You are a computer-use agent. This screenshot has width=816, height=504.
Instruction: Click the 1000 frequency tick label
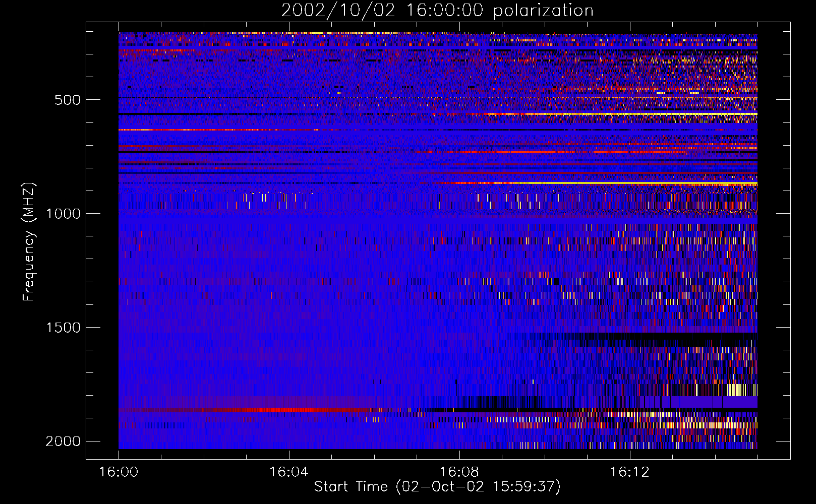[x=63, y=214]
